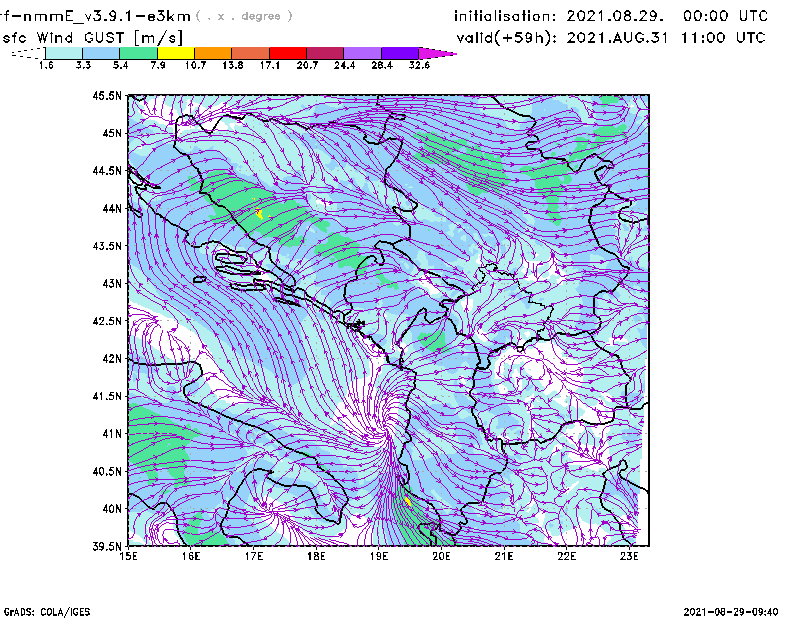This screenshot has width=800, height=618.
Task: Click the yellow gust spot near 44N 17E
Action: click(259, 213)
